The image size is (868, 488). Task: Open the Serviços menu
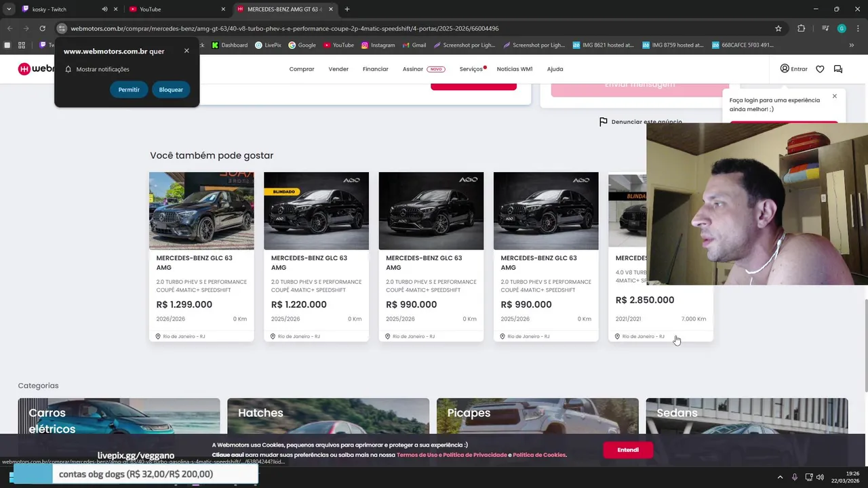tap(471, 69)
